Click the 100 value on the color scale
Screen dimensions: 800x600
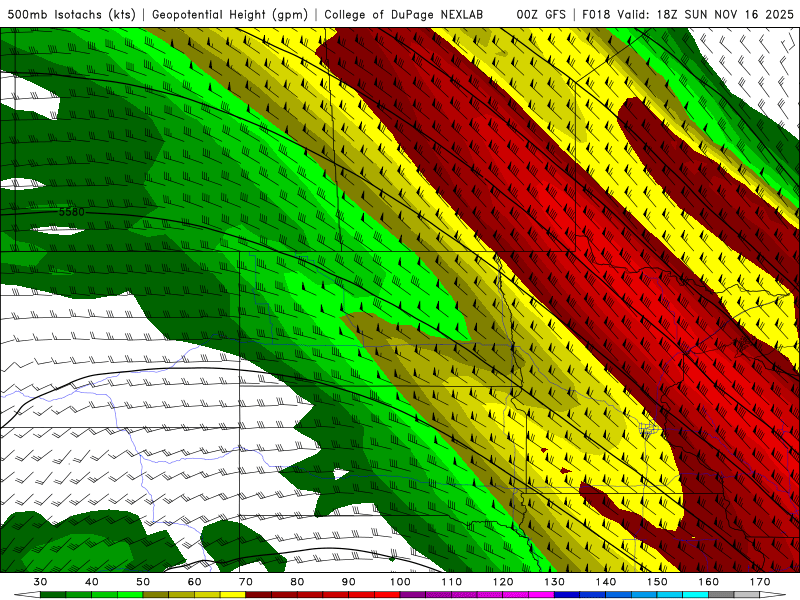click(400, 582)
